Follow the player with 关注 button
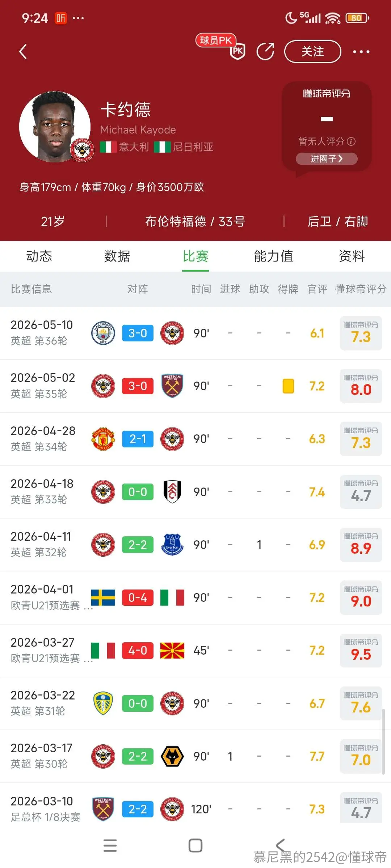 click(313, 51)
